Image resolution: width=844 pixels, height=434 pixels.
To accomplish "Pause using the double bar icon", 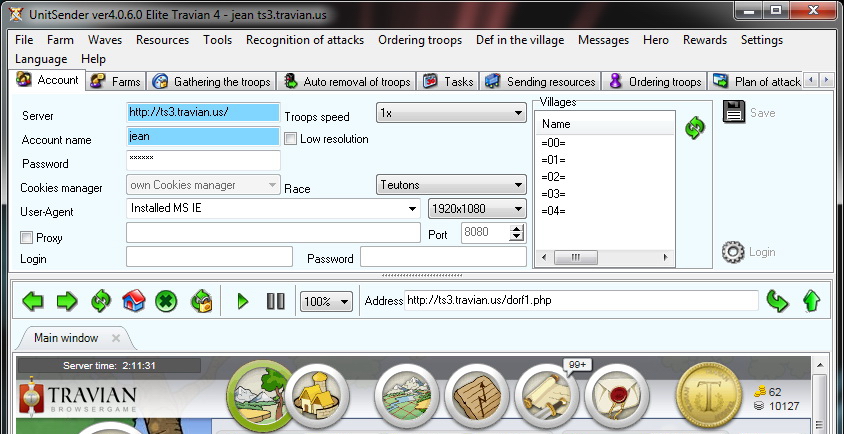I will (276, 301).
